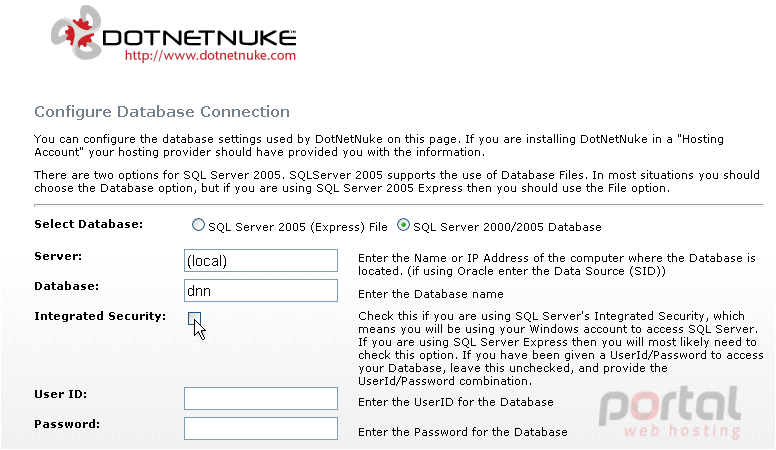Click the Password: label
This screenshot has width=776, height=450.
[x=67, y=424]
